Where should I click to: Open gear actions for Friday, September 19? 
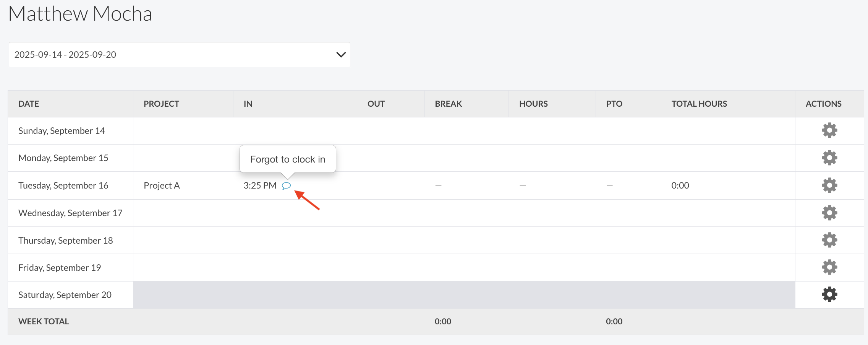pyautogui.click(x=829, y=267)
